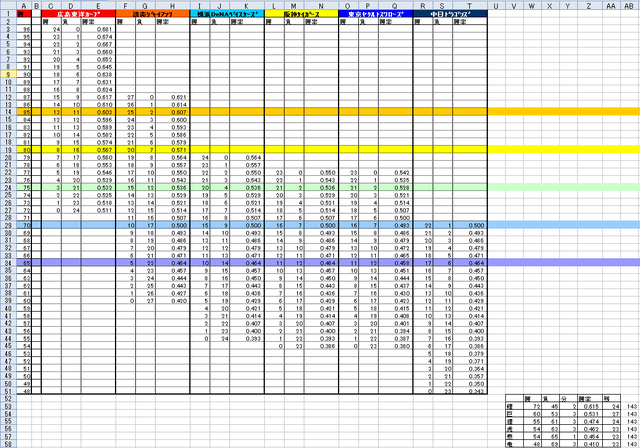Screen dimensions: 640x448
Task: Select column H header
Action: (x=172, y=6)
